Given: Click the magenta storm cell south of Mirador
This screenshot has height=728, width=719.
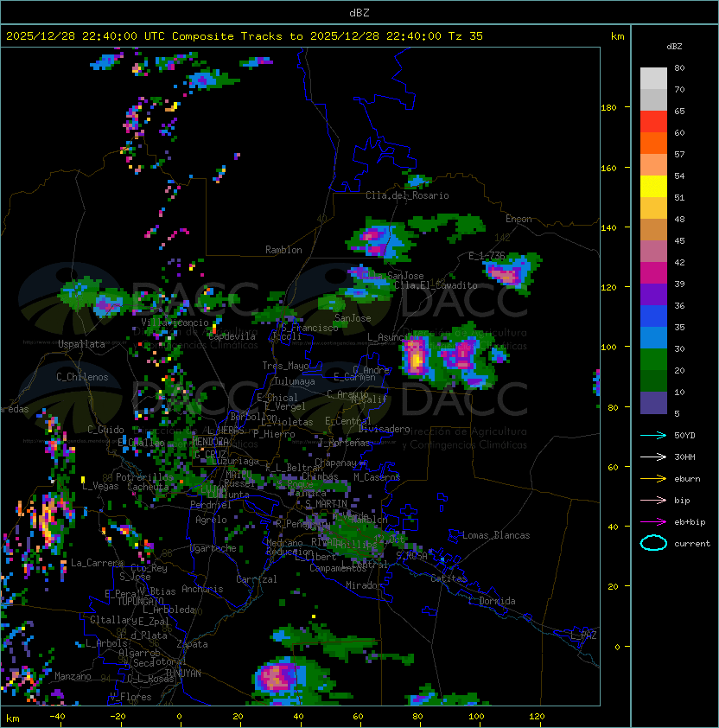Looking at the screenshot, I should pyautogui.click(x=278, y=677).
